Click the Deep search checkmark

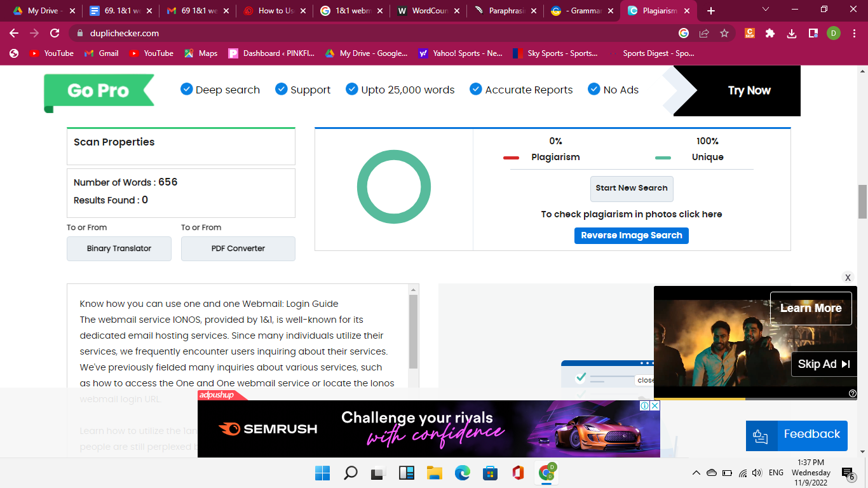click(x=187, y=89)
